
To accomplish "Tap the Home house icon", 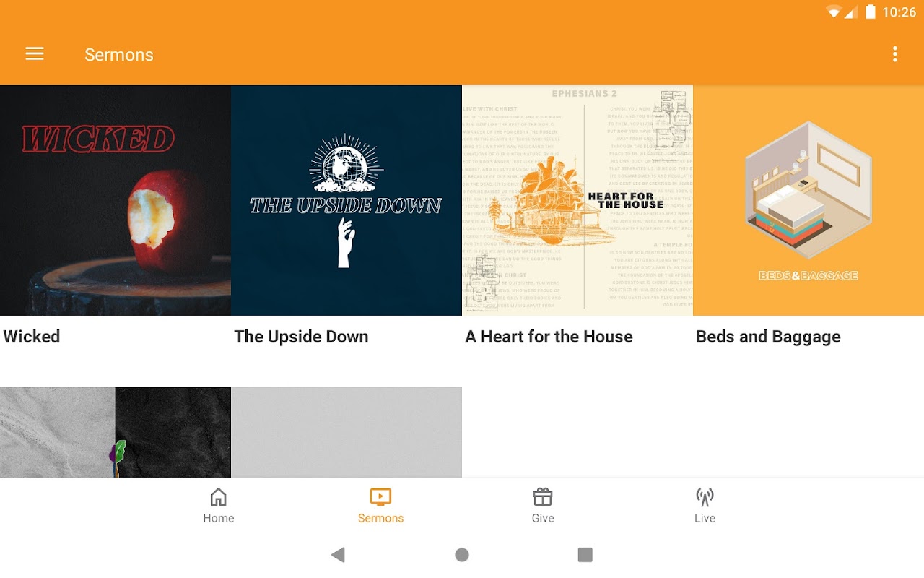I will click(x=218, y=497).
